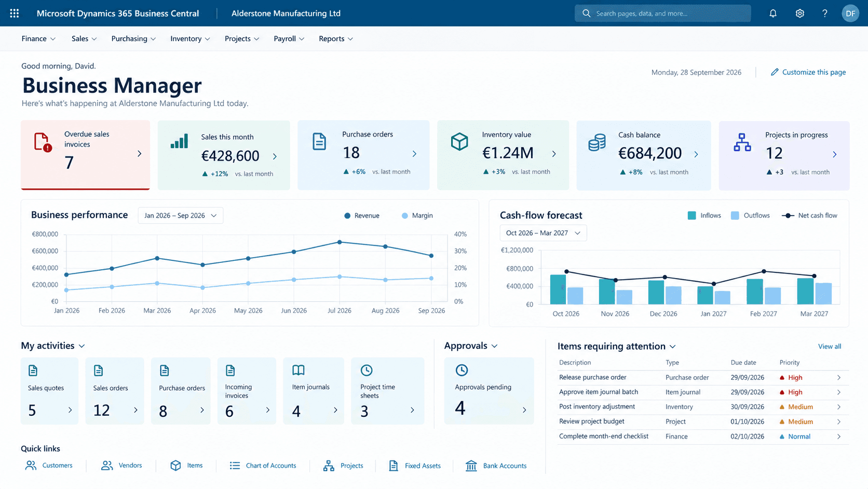Open the Review project budget row chevron

click(x=839, y=422)
